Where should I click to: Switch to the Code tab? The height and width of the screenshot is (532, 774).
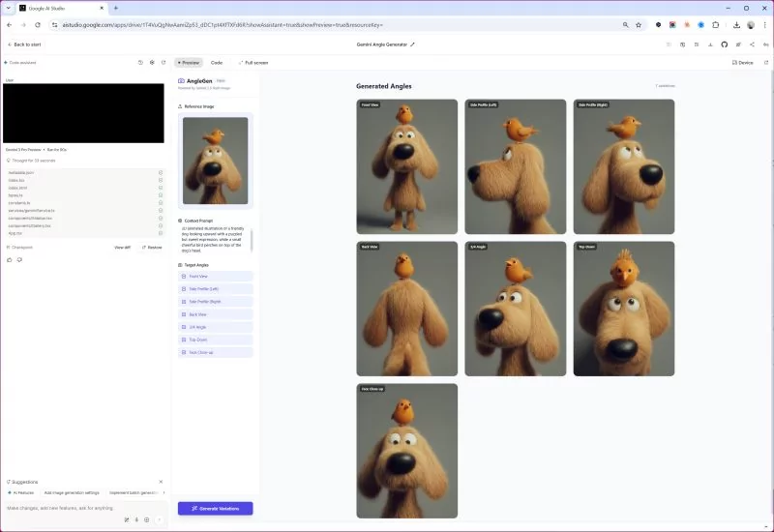pos(217,62)
